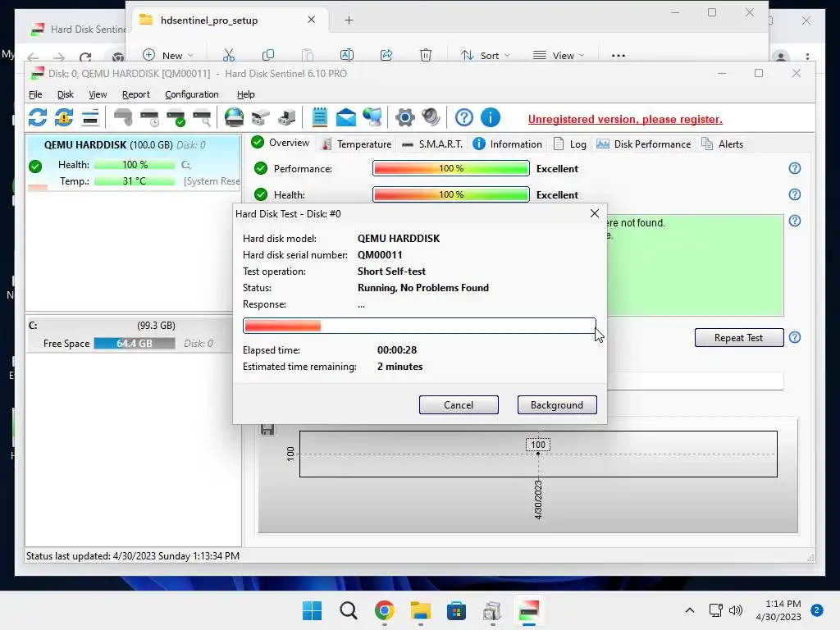Click the drive with green checkmark icon
This screenshot has height=630, width=840.
[176, 117]
